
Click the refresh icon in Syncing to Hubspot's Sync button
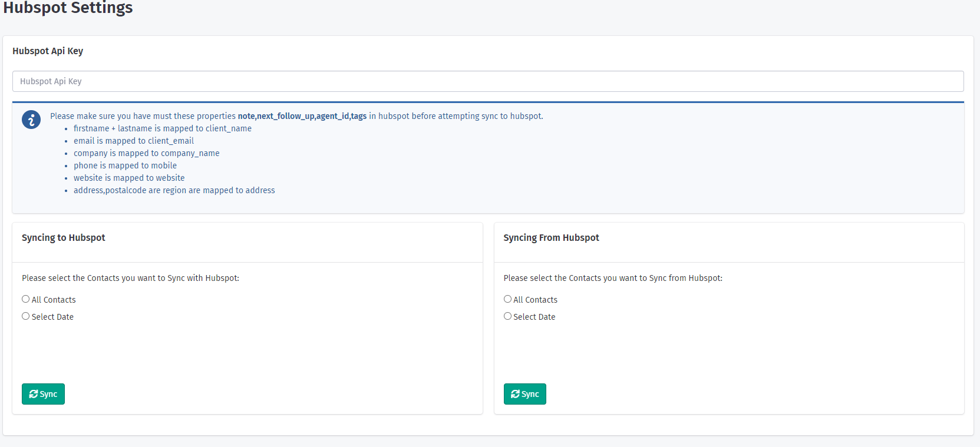point(34,394)
